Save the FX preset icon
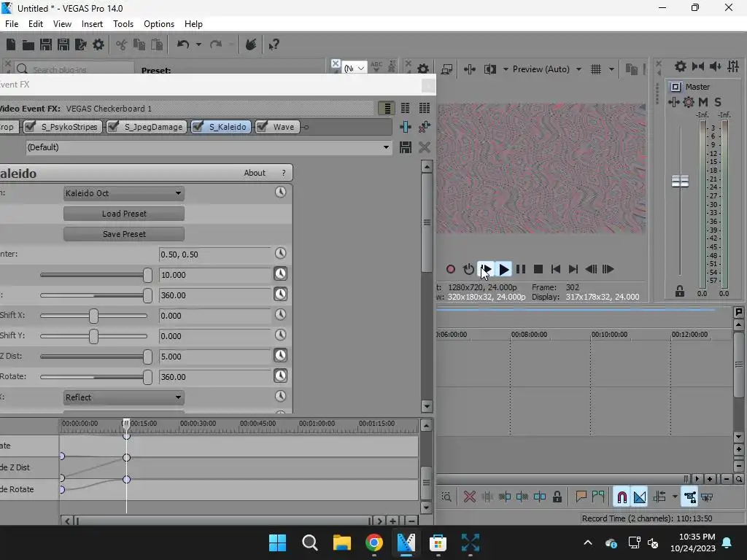Screen dimensions: 747x560 [x=406, y=147]
